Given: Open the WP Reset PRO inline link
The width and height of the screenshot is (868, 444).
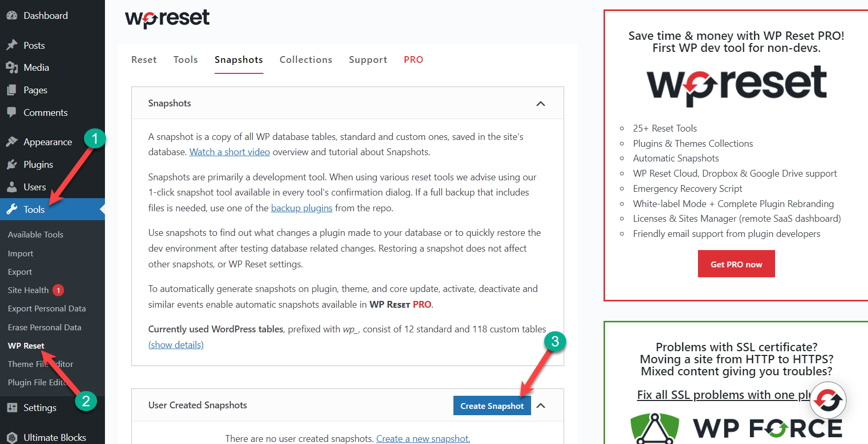Looking at the screenshot, I should pyautogui.click(x=400, y=305).
